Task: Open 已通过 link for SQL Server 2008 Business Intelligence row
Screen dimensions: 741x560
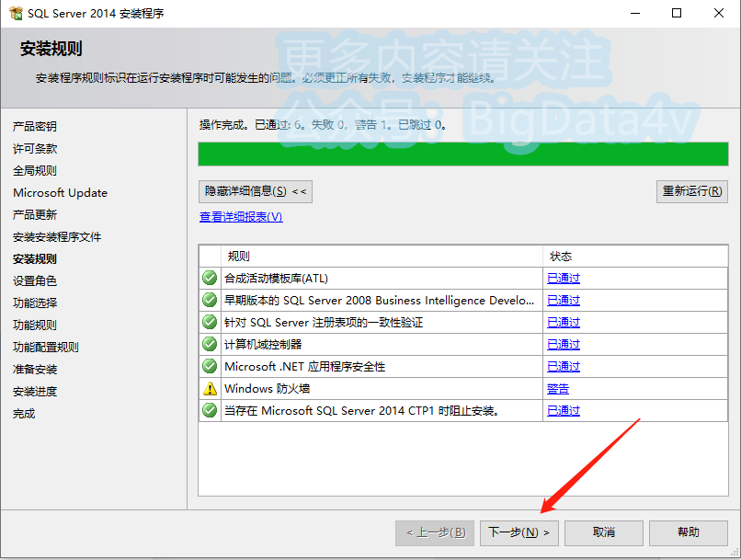Action: click(564, 300)
